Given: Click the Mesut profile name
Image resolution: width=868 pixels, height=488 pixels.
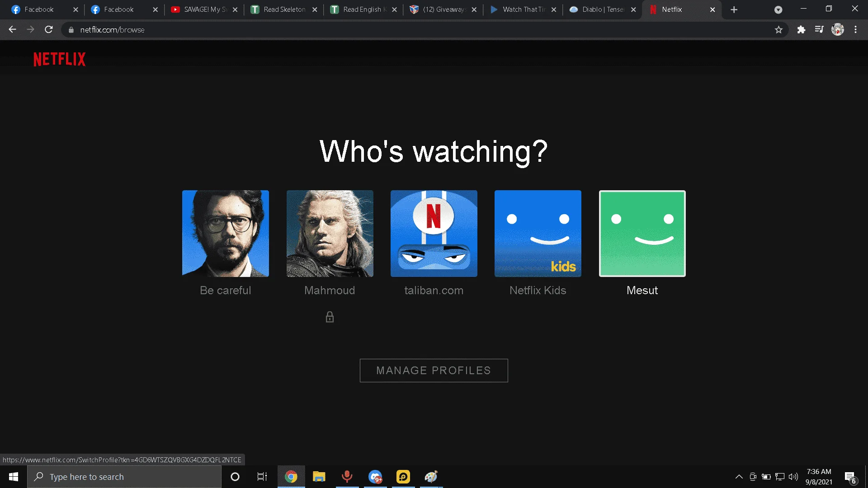Looking at the screenshot, I should (x=642, y=291).
